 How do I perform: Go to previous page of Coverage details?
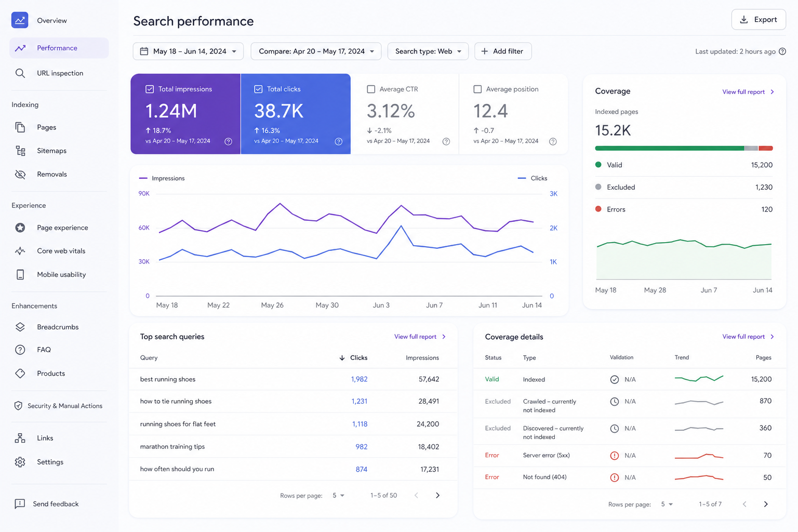tap(744, 504)
